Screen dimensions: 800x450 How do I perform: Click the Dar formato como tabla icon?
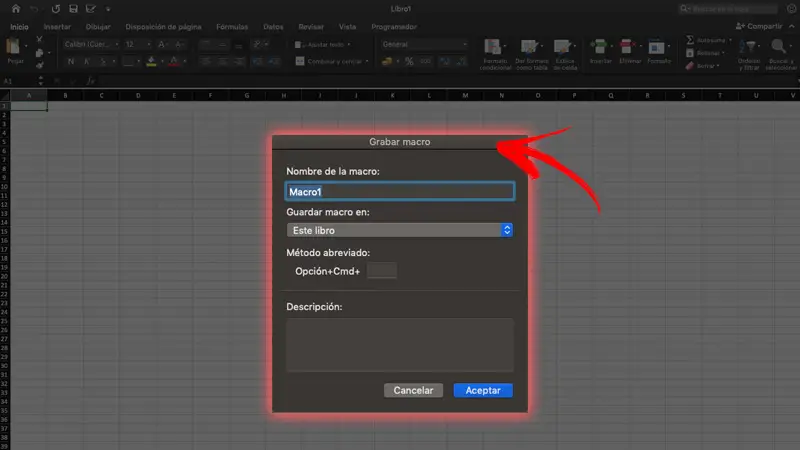(x=529, y=47)
